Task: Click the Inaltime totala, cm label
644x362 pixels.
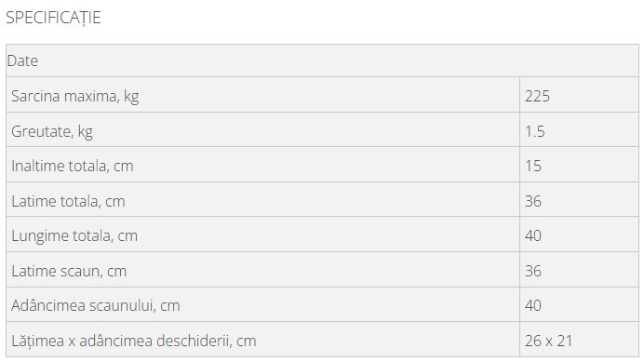Action: click(x=73, y=166)
